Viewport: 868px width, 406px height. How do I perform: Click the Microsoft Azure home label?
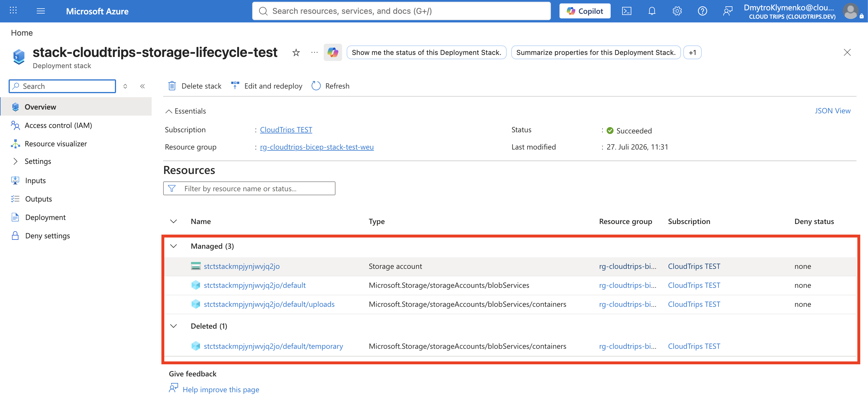pyautogui.click(x=97, y=11)
